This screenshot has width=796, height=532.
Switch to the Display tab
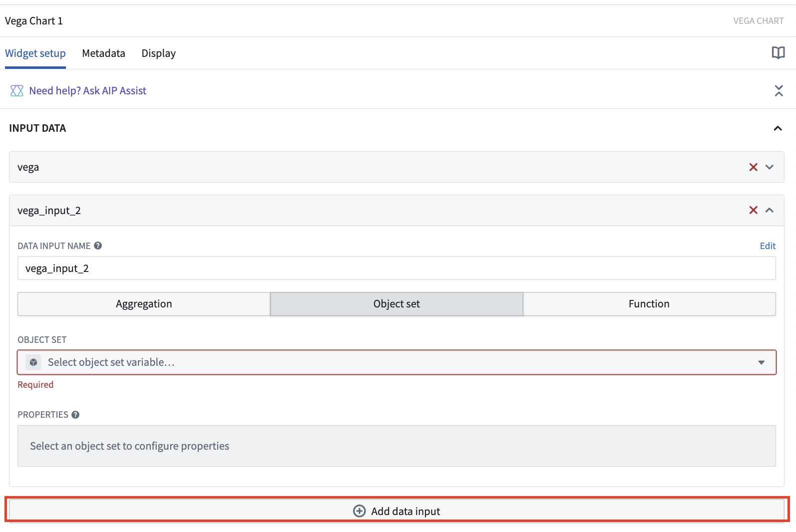pyautogui.click(x=158, y=53)
